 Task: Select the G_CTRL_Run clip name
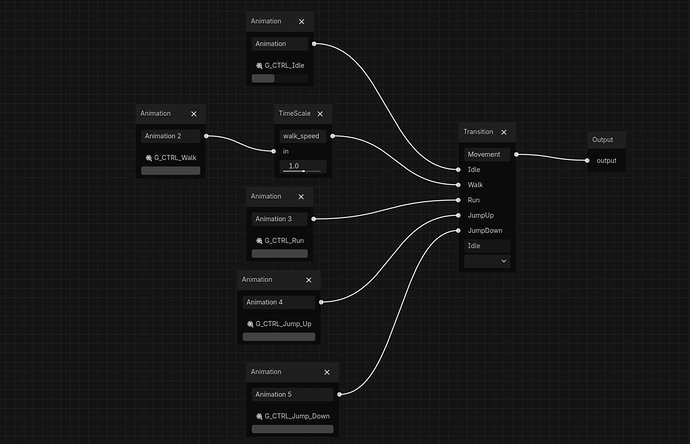click(x=284, y=241)
